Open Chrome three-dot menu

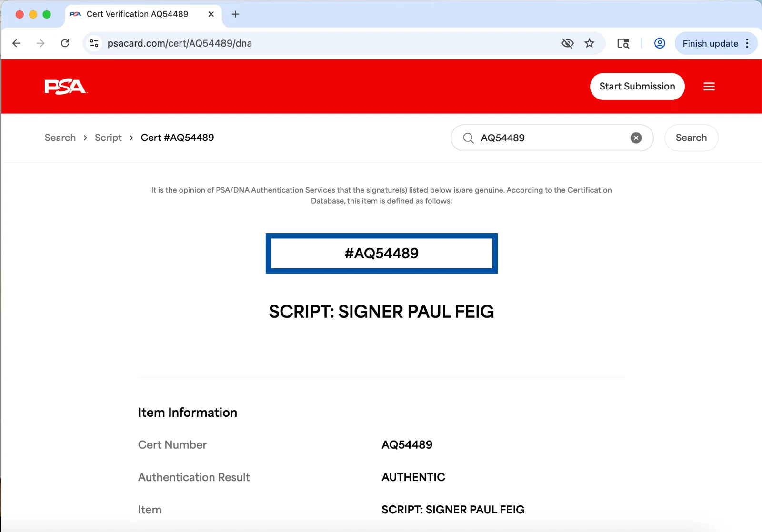747,43
